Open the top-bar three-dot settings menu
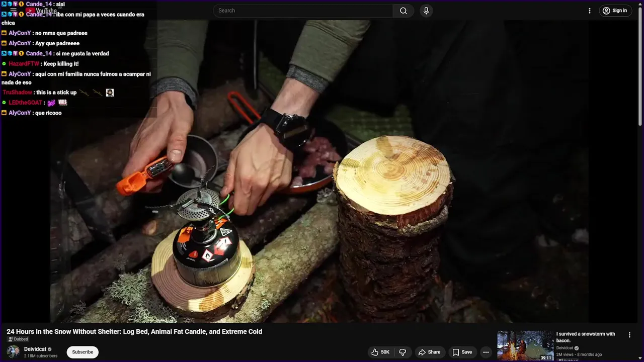The width and height of the screenshot is (644, 362). tap(590, 11)
